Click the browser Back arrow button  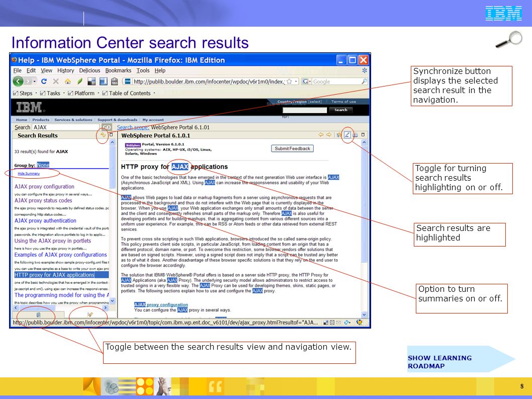click(18, 82)
